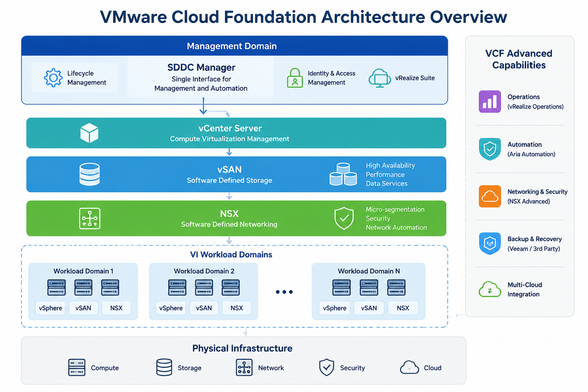This screenshot has width=588, height=392.
Task: Click the Physical Infrastructure Storage cylinder icon
Action: [x=164, y=367]
